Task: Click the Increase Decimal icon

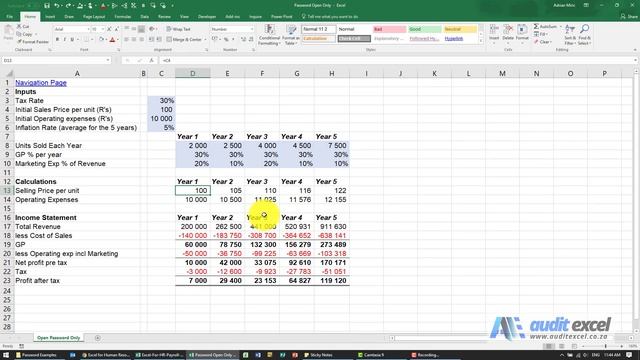Action: 244,40
